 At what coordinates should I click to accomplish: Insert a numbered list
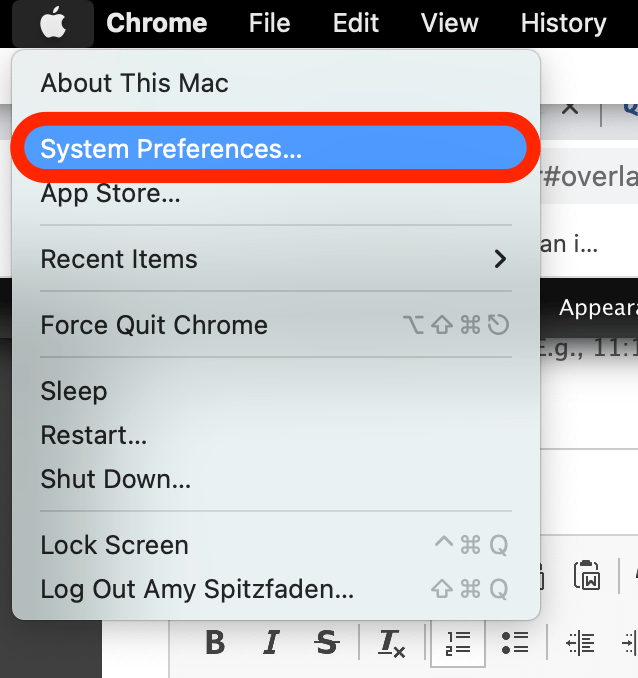point(458,643)
